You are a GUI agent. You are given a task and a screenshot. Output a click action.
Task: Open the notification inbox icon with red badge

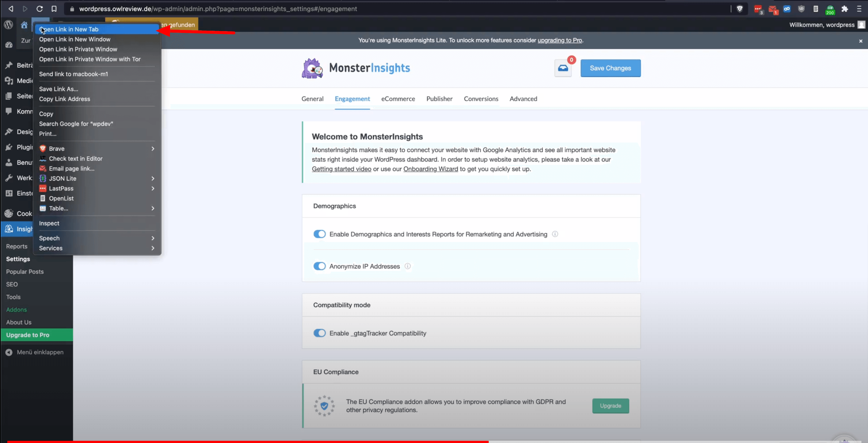click(563, 68)
